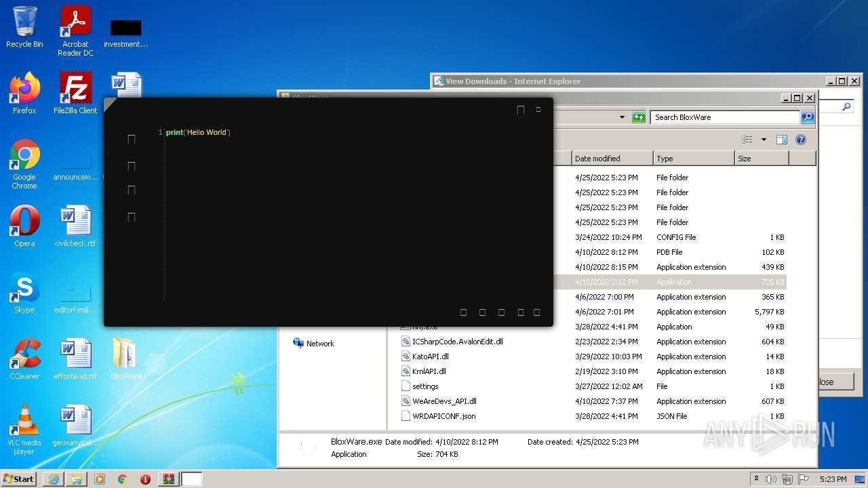Screen dimensions: 868x488
Task: Sort by Size column header
Action: 762,159
